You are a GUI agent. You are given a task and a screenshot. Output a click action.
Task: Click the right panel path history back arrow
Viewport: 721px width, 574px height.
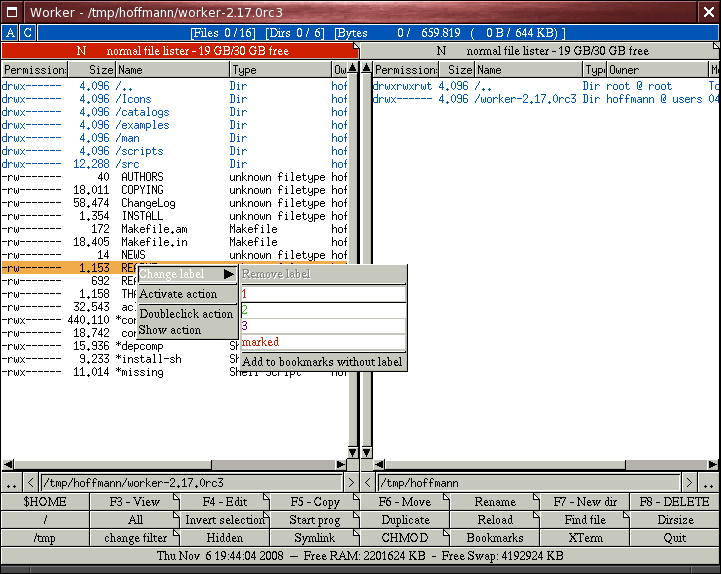pos(367,483)
